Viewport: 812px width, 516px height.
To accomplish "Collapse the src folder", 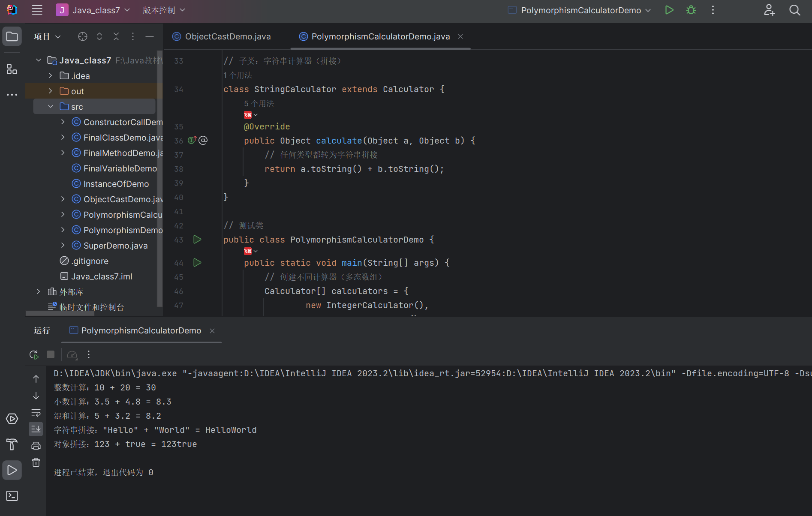I will pyautogui.click(x=51, y=107).
